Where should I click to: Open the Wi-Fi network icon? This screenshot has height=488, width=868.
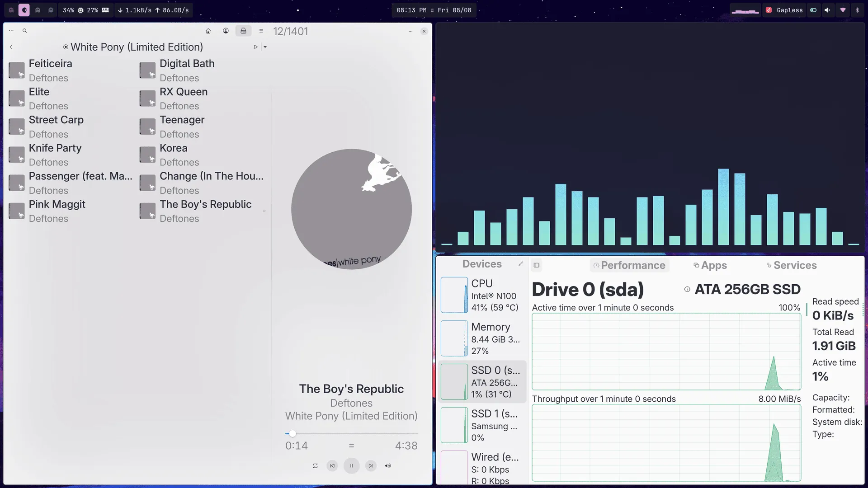coord(843,10)
